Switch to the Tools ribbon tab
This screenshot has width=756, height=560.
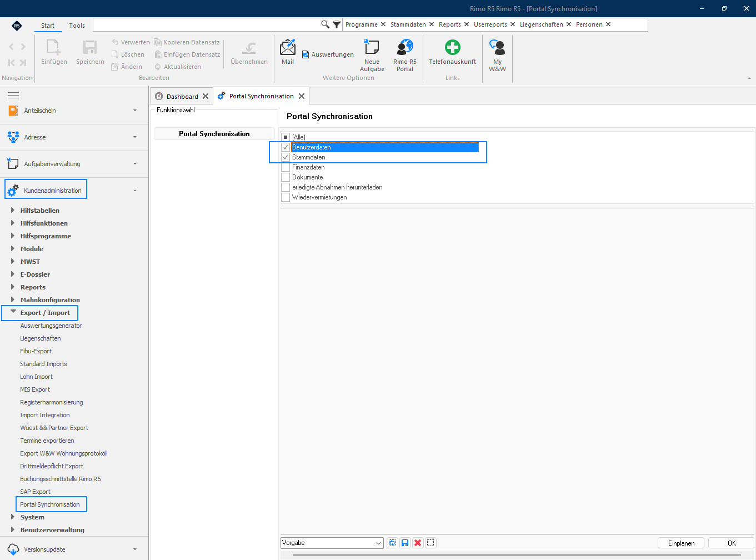click(x=77, y=26)
